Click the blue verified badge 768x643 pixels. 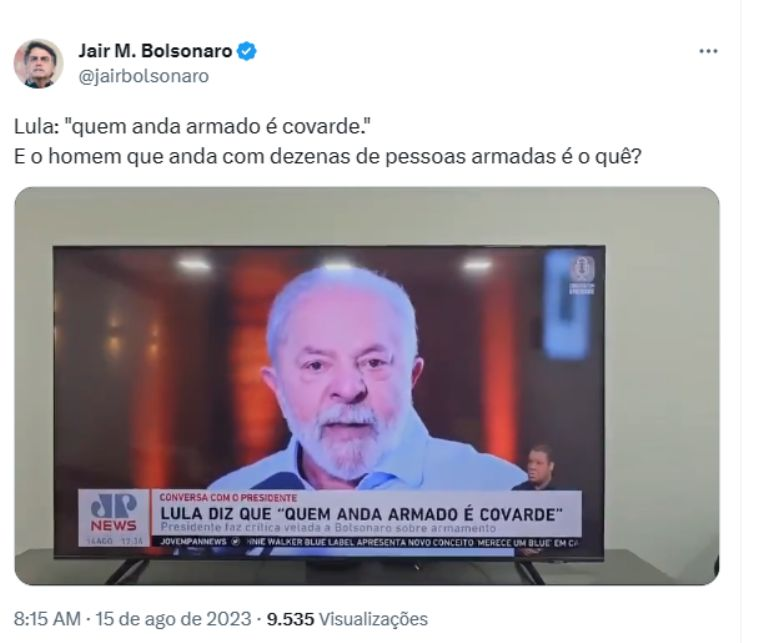[x=247, y=51]
